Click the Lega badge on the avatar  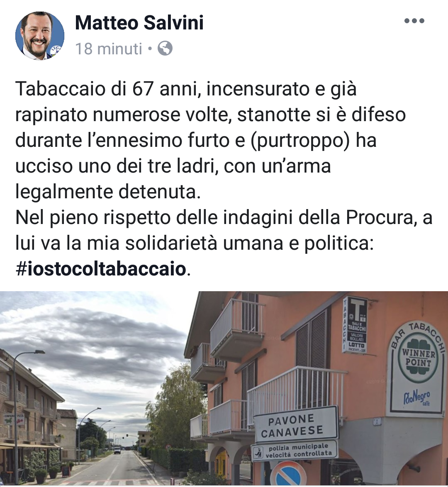click(56, 51)
